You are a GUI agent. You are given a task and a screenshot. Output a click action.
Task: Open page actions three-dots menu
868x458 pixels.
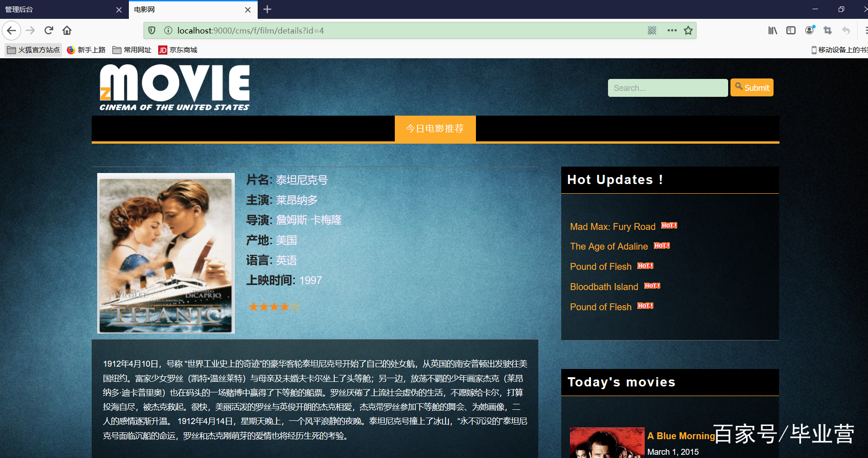pyautogui.click(x=672, y=31)
